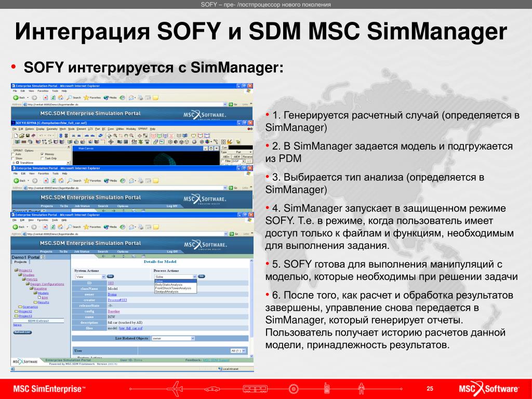The image size is (532, 399).
Task: Toggle the Memory checkbox in SPRINT Options
Action: [x=42, y=154]
